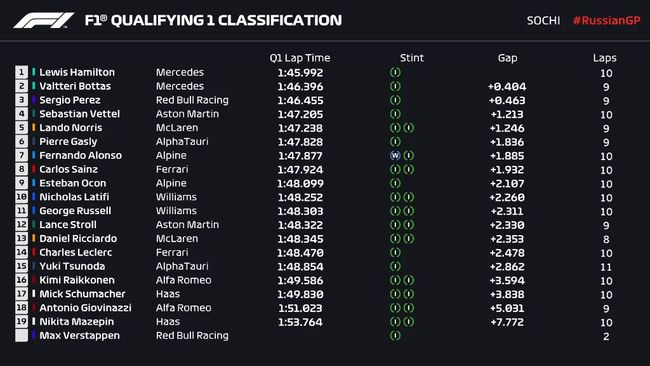Click the position 19 badge next to Mazepin

point(22,322)
